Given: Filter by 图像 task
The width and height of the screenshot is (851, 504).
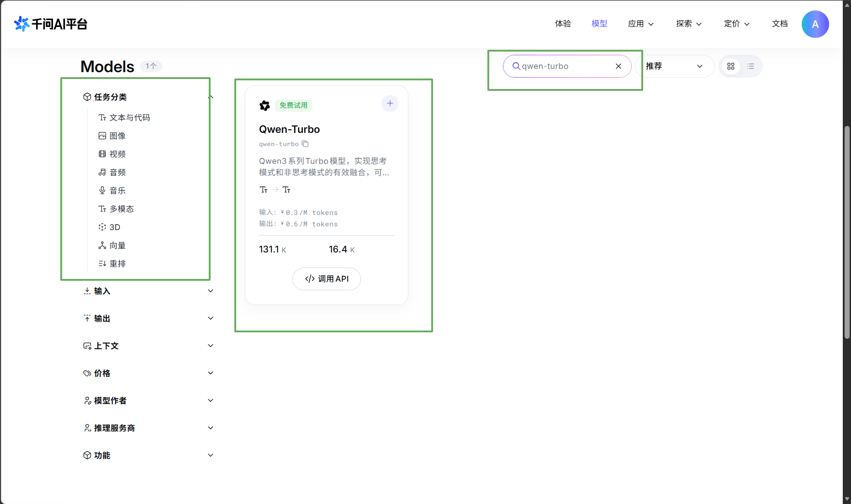Looking at the screenshot, I should tap(112, 136).
